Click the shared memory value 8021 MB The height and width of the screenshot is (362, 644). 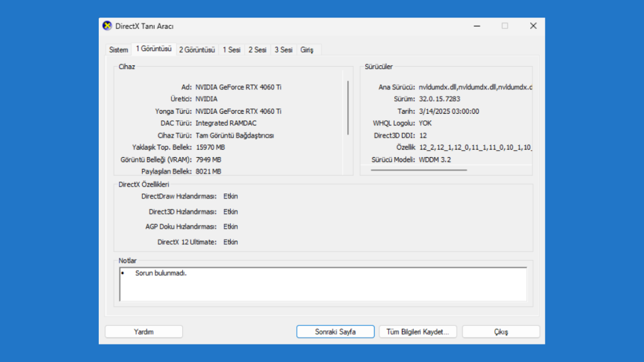pos(208,172)
